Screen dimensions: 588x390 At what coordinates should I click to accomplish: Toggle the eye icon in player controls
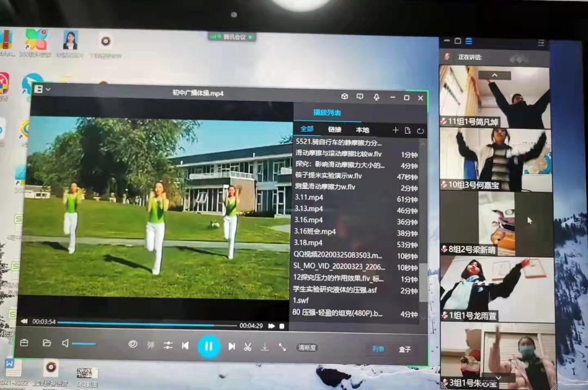click(132, 344)
